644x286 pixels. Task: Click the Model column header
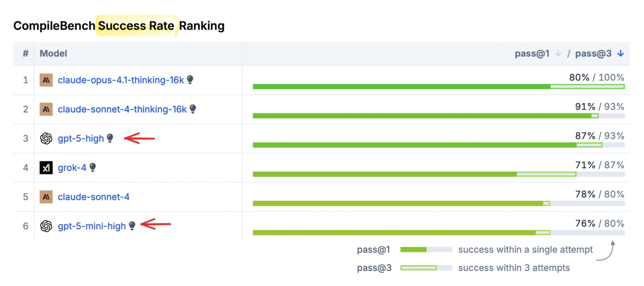(x=53, y=53)
